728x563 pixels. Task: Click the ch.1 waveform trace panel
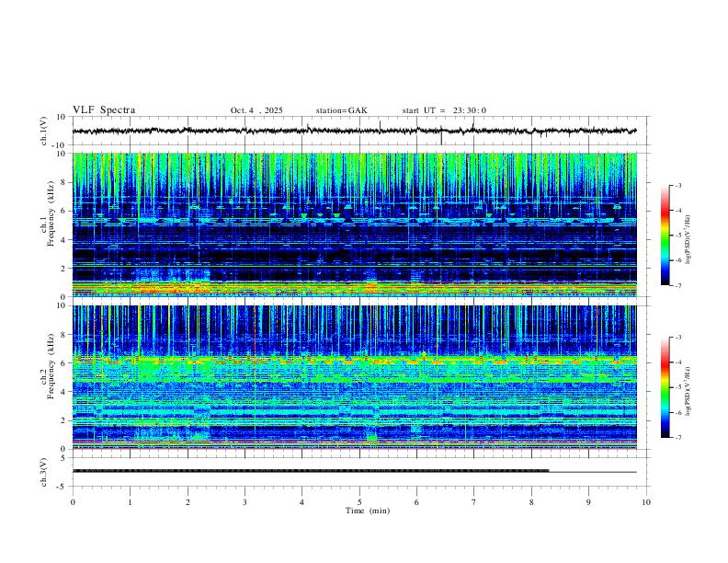coord(359,131)
